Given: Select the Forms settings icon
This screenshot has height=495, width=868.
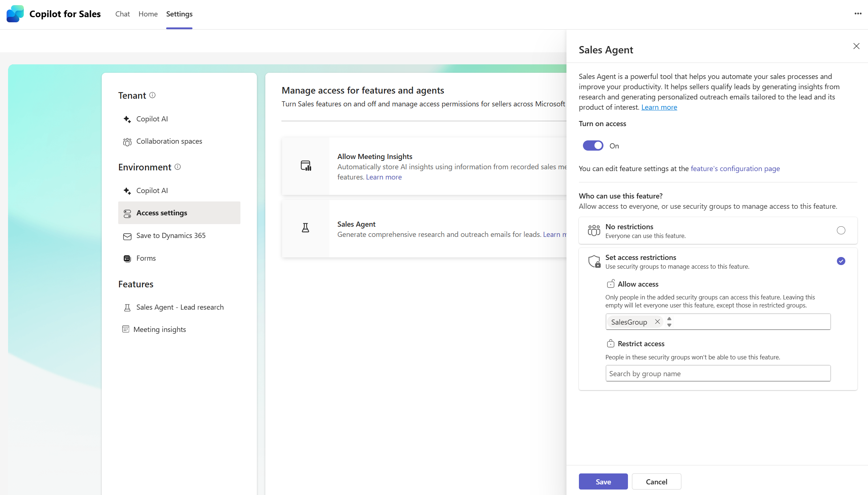Looking at the screenshot, I should (x=127, y=258).
